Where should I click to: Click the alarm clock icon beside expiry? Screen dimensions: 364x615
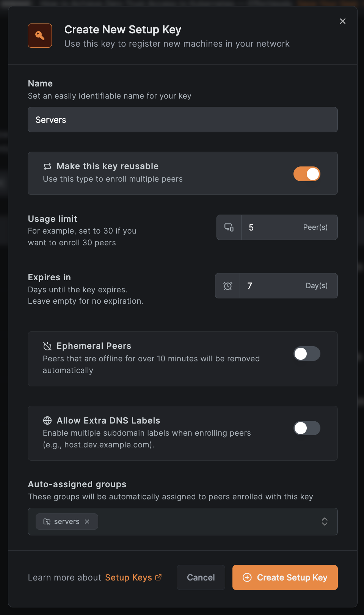(228, 286)
